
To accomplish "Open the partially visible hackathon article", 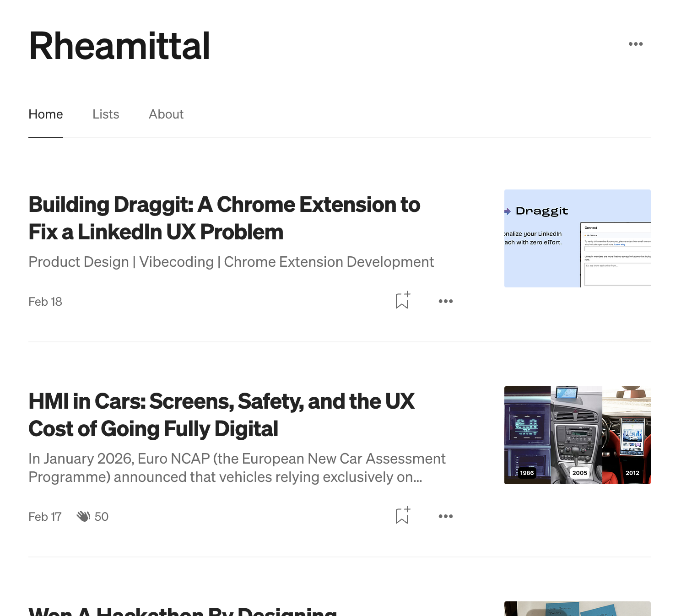I will (x=183, y=611).
